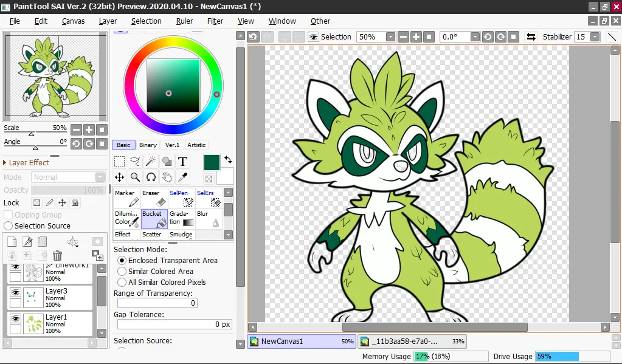Viewport: 622px width, 364px height.
Task: Open the perspective ruler dropdown icon
Action: (x=73, y=241)
